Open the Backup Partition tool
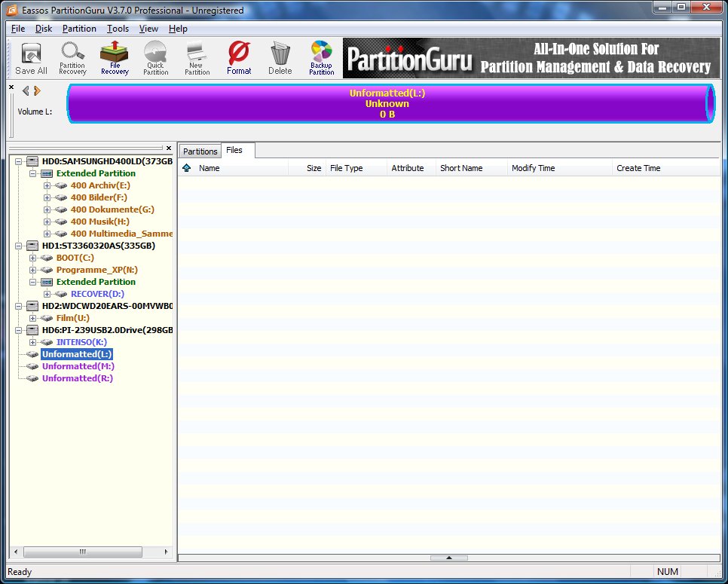Image resolution: width=728 pixels, height=584 pixels. 321,59
